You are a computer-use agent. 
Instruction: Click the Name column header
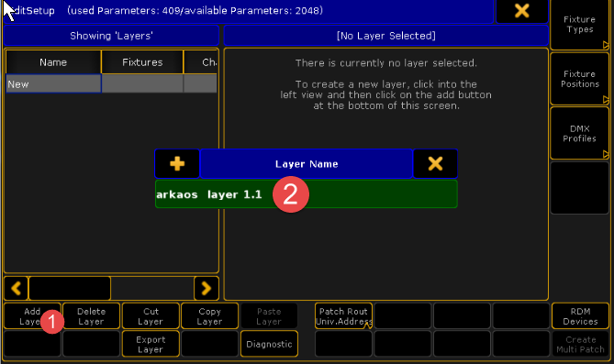coord(53,62)
